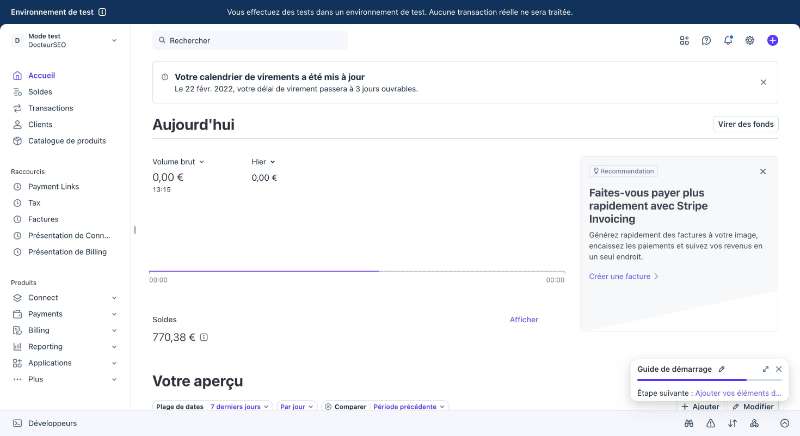Open the settings gear icon

click(749, 40)
